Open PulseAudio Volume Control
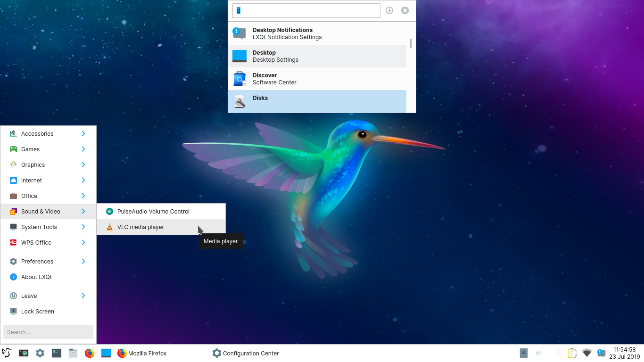The height and width of the screenshot is (362, 644). (x=161, y=211)
